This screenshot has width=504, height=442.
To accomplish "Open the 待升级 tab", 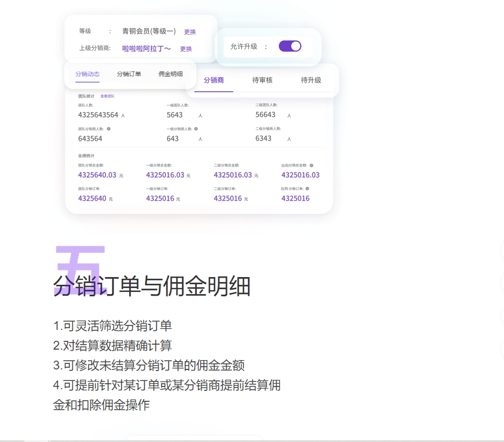I will 311,80.
